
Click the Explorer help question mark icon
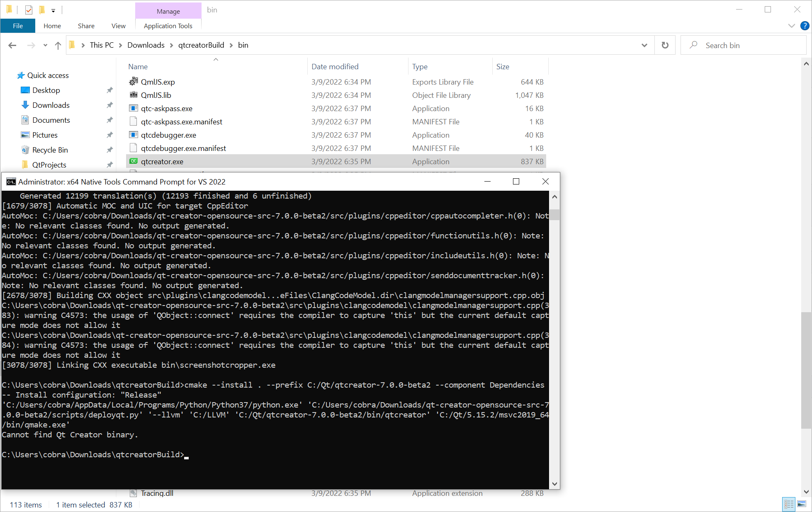pyautogui.click(x=805, y=26)
